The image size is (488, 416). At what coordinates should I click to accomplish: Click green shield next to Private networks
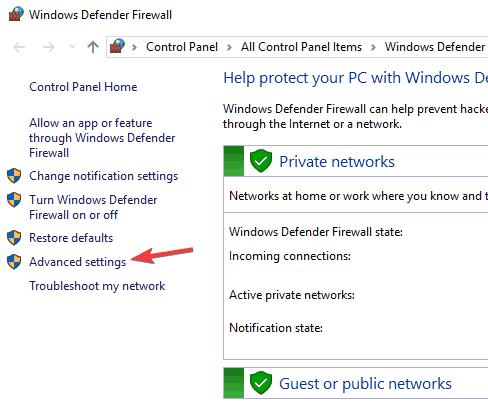pos(261,161)
